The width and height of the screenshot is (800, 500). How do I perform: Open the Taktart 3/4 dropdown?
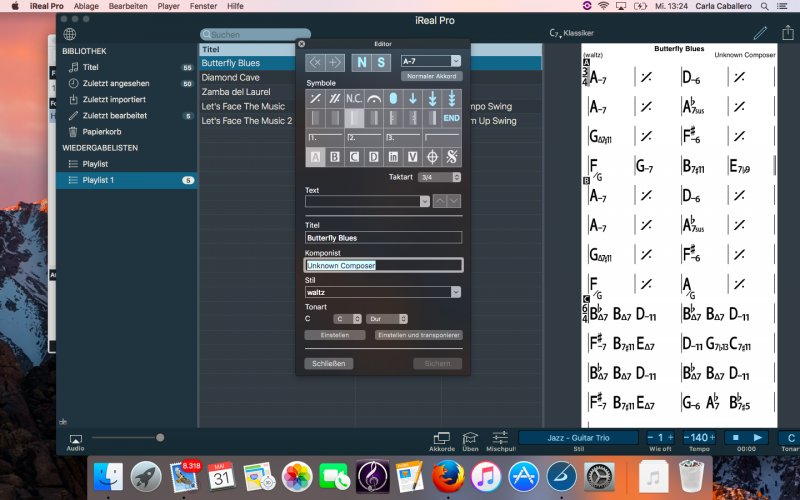coord(440,177)
